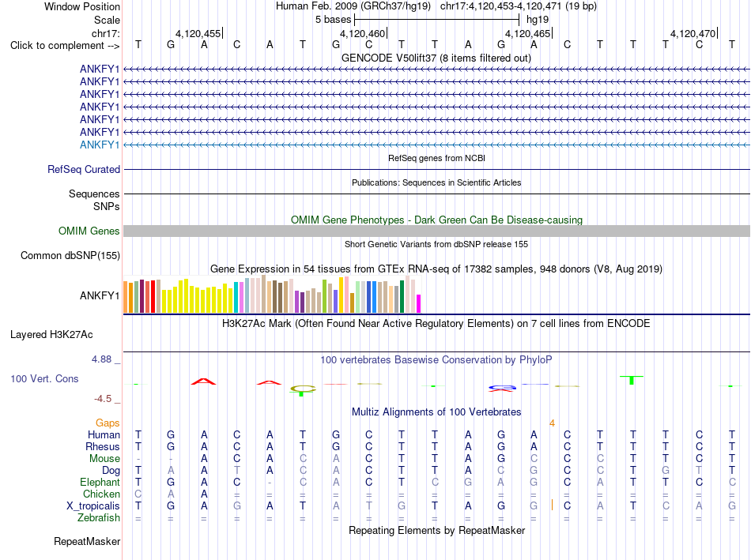This screenshot has height=560, width=751.
Task: Click the olive G glyph in PhyloP track
Action: pos(304,388)
